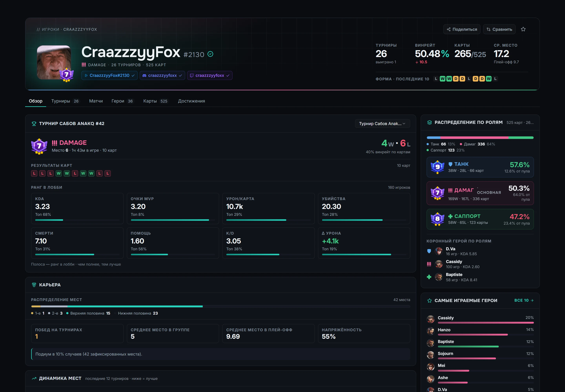Select Hanzo in most played heroes
565x392 pixels.
(480, 331)
